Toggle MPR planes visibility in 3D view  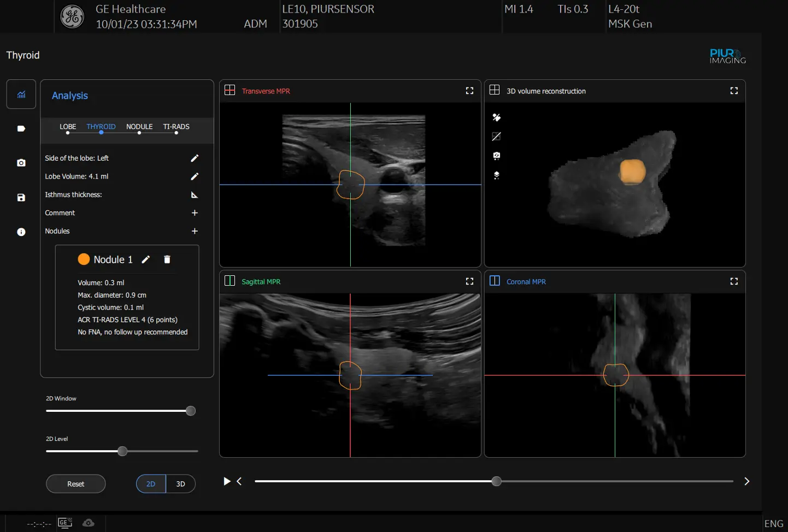(x=497, y=137)
